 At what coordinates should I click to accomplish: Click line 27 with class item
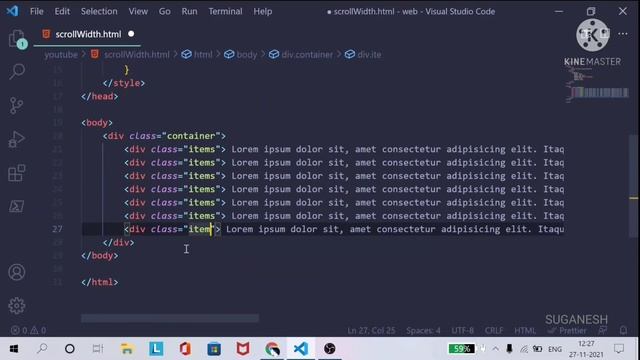pyautogui.click(x=323, y=229)
